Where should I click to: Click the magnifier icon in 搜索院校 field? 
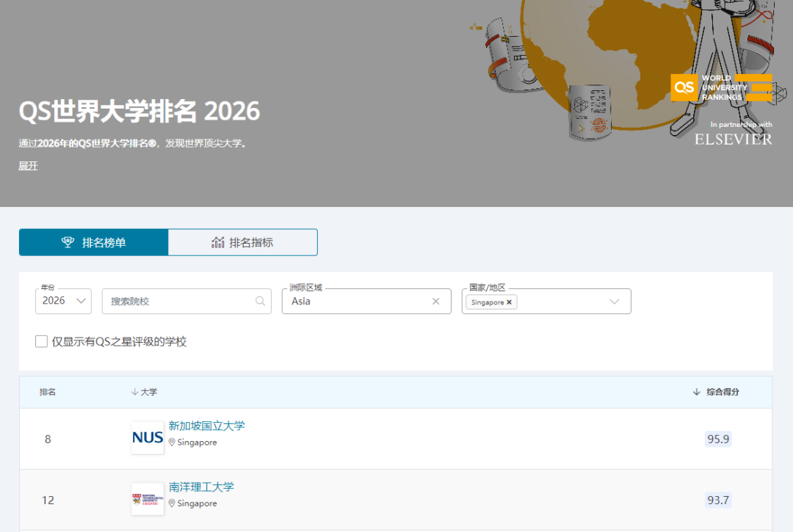point(261,301)
